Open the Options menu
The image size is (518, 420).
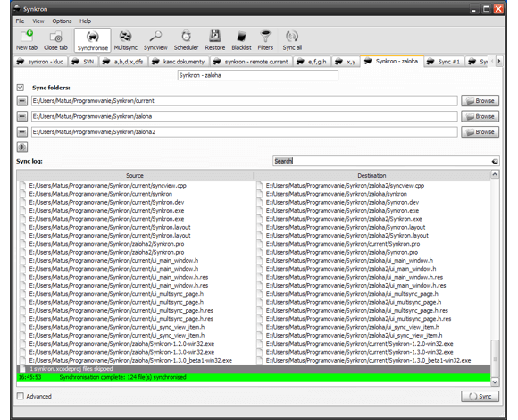pos(62,21)
